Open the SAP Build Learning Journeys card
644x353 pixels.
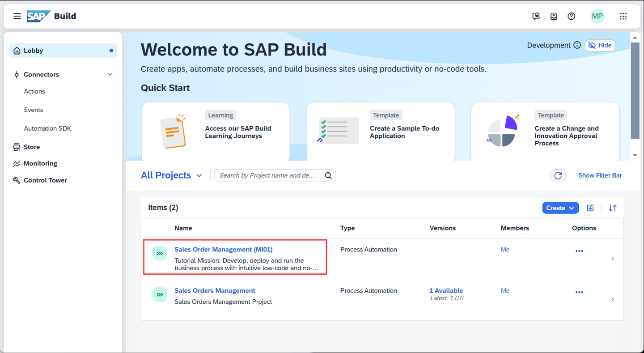coord(216,132)
